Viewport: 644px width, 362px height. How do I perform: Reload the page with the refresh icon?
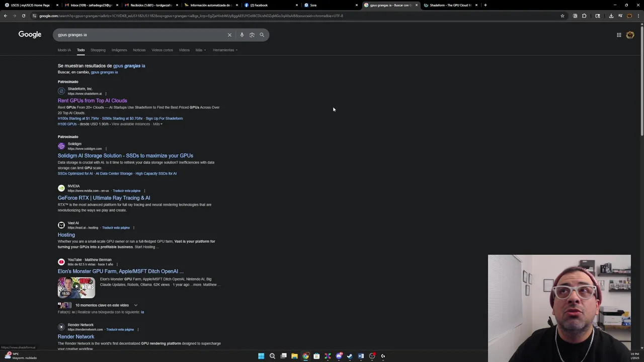[23, 16]
